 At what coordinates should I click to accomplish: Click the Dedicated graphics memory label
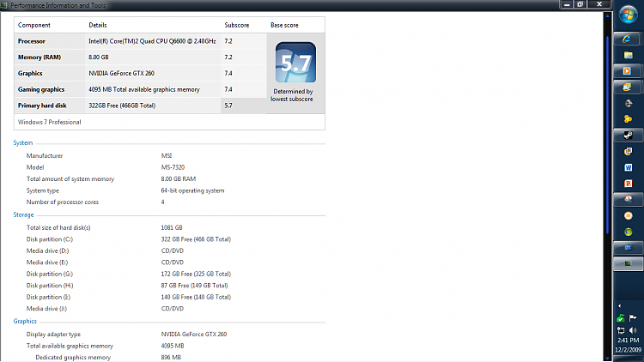point(73,357)
